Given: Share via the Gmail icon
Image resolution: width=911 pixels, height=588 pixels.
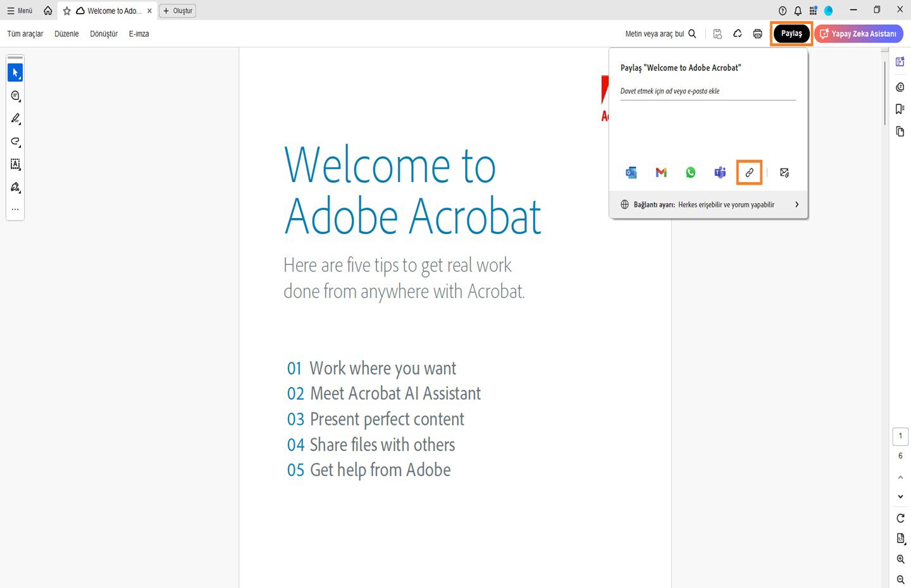Looking at the screenshot, I should (661, 173).
